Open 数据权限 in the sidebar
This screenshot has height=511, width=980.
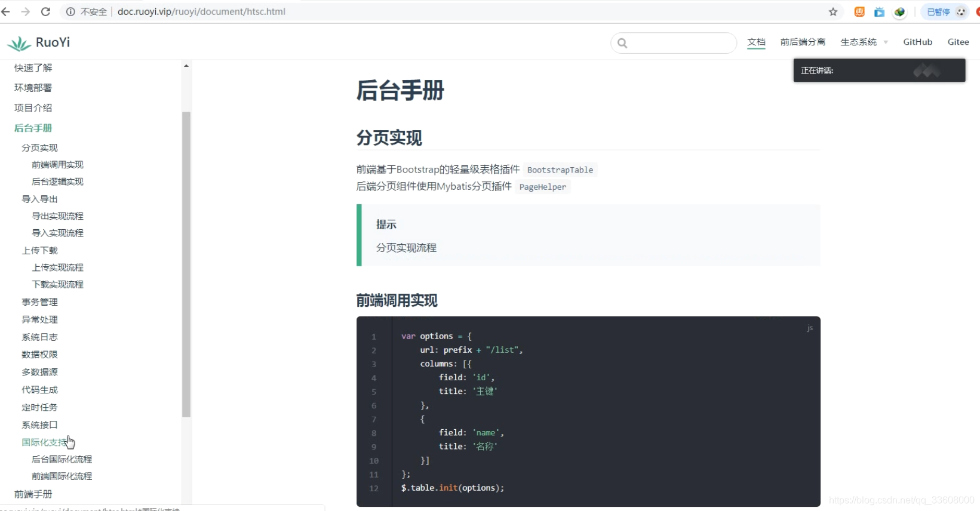click(x=40, y=355)
